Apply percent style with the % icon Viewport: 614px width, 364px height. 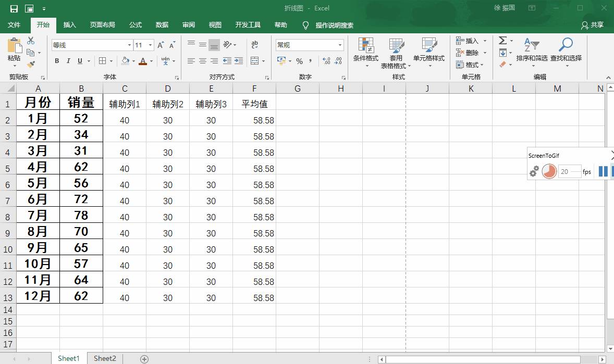[300, 61]
